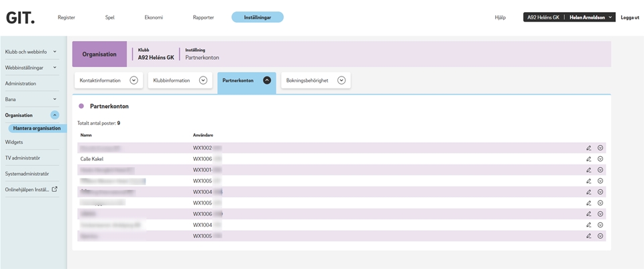This screenshot has width=644, height=269.
Task: Click the remove icon in the last table row
Action: (x=600, y=236)
